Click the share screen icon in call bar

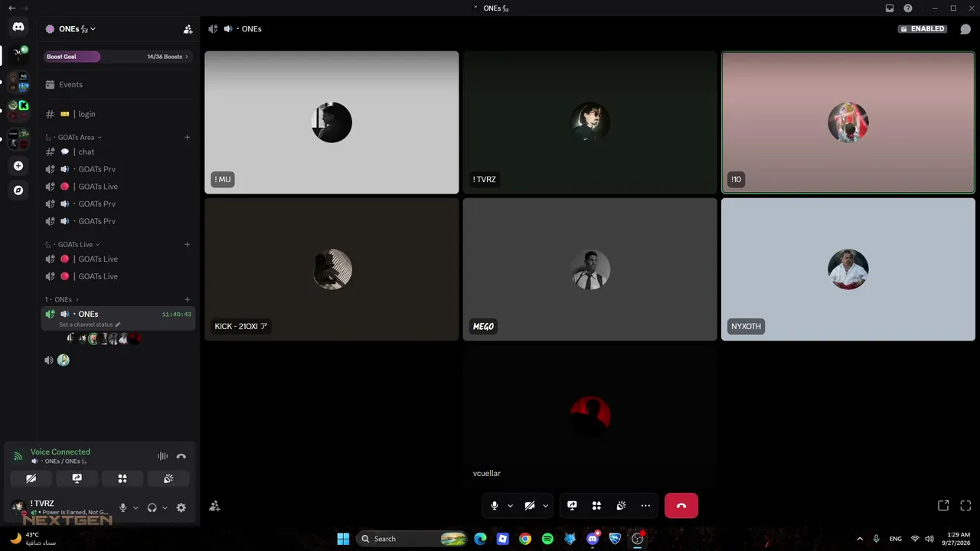coord(572,506)
